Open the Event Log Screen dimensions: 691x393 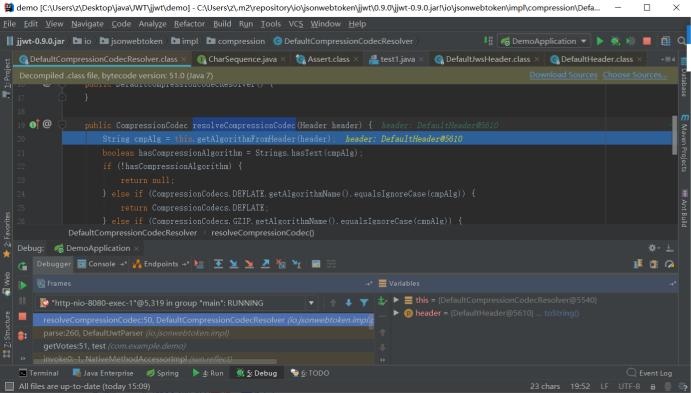point(650,373)
